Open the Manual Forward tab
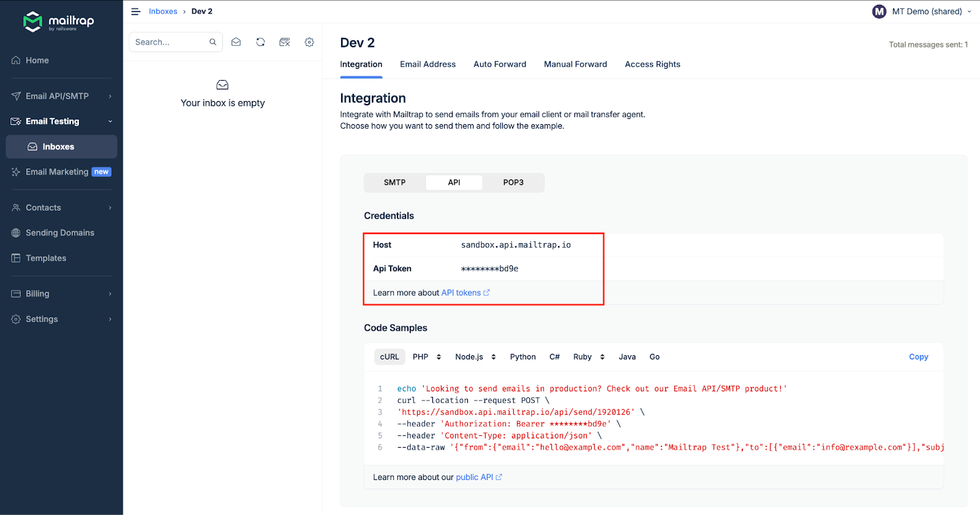The height and width of the screenshot is (515, 980). (576, 64)
